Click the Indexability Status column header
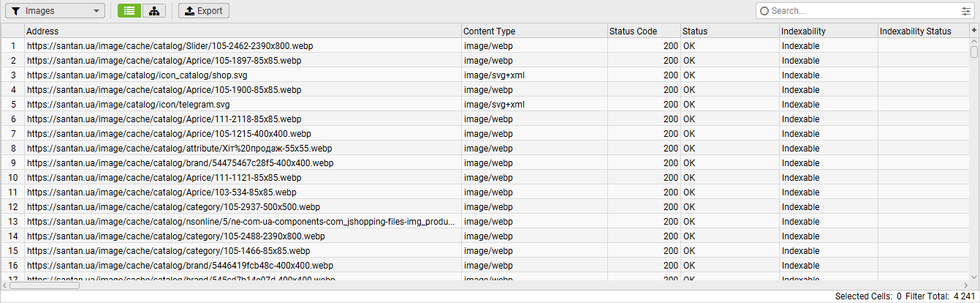980x303 pixels. pos(922,31)
